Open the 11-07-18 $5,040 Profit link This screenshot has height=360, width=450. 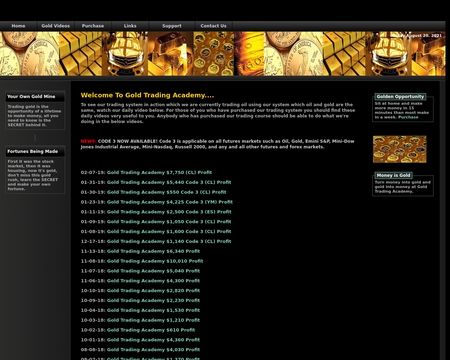coord(153,271)
